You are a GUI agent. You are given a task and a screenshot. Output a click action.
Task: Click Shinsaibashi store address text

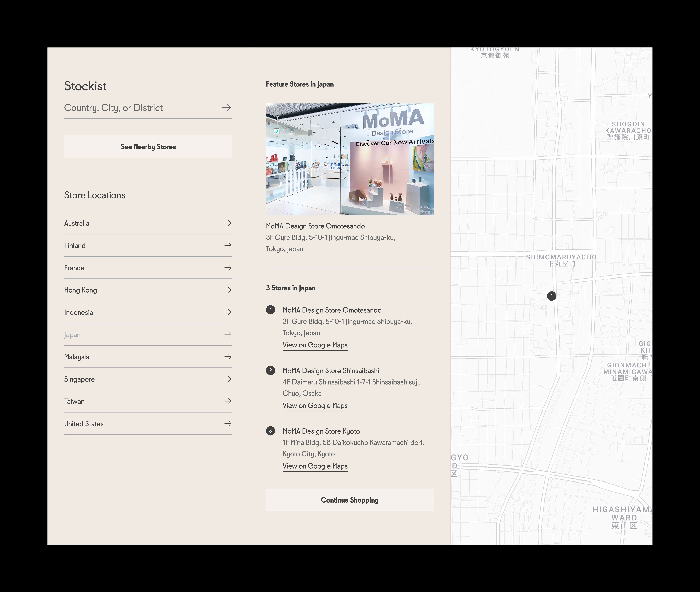[352, 388]
